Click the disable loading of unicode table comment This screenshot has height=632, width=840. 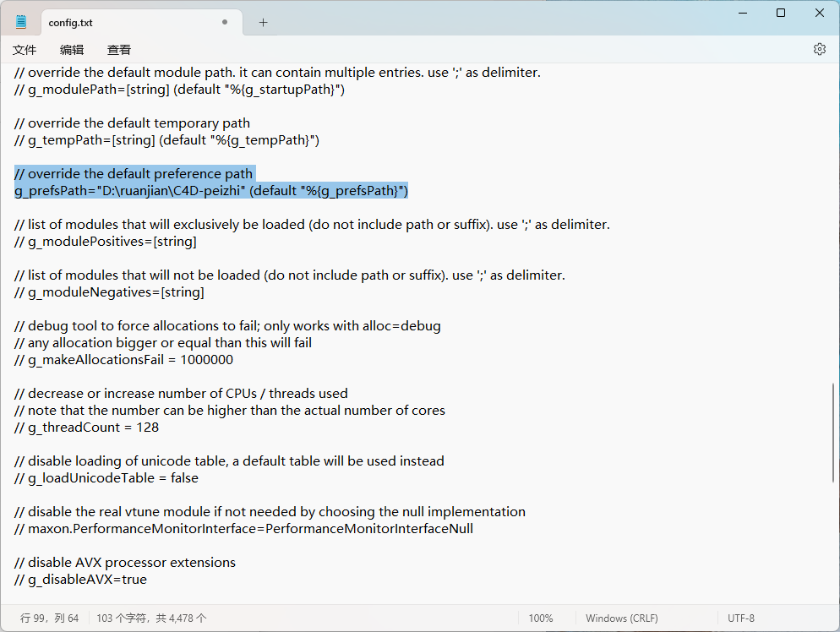point(229,461)
